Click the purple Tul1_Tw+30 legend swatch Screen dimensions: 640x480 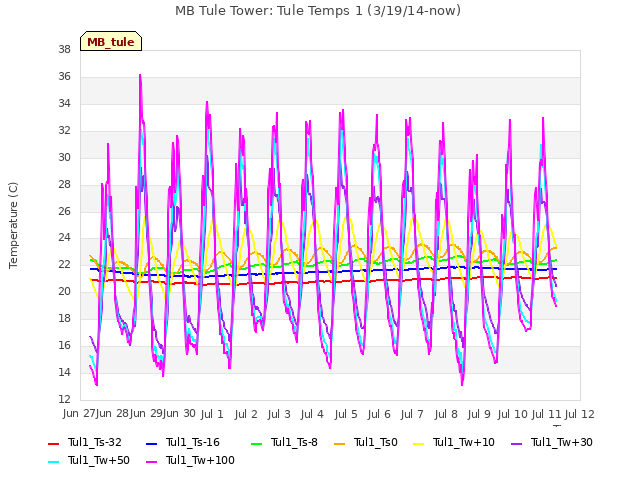[516, 443]
